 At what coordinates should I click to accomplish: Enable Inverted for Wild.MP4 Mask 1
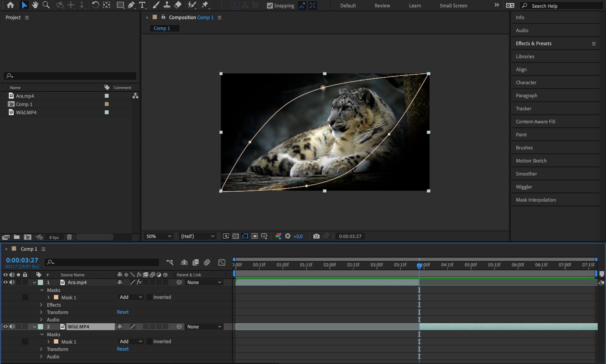[x=150, y=341]
